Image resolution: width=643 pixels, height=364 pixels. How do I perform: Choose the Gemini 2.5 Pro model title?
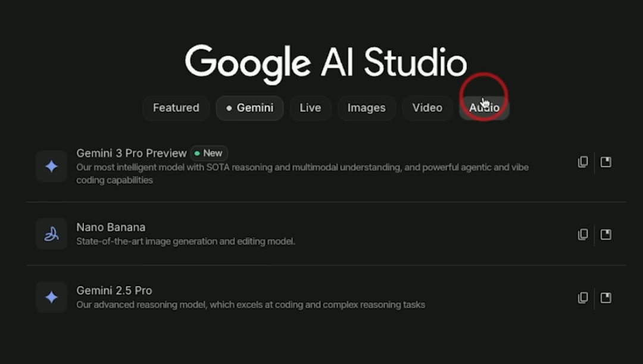point(114,291)
